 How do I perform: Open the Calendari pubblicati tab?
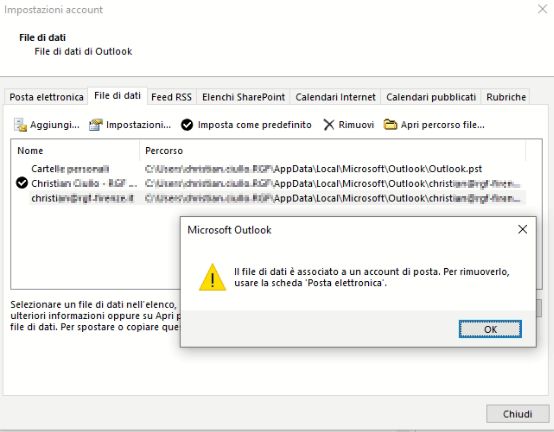coord(431,97)
